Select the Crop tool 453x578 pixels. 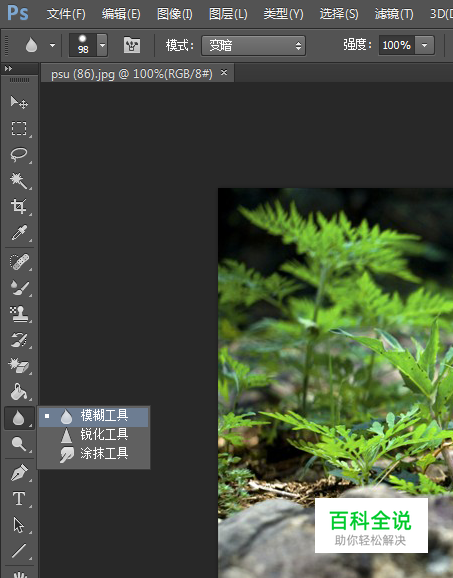(x=19, y=206)
